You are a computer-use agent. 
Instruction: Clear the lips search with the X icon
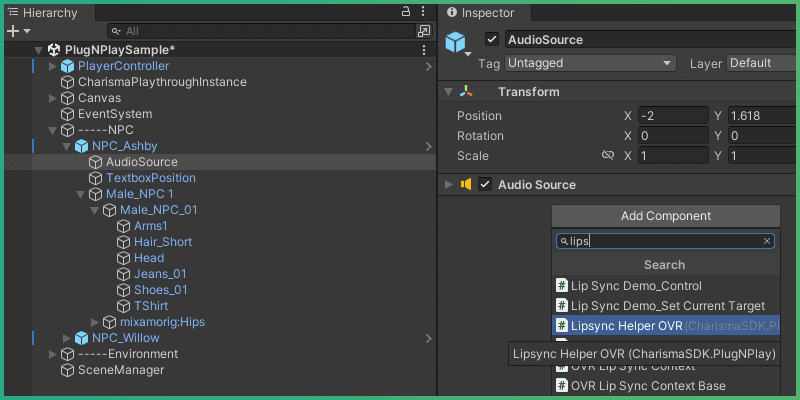click(x=767, y=241)
